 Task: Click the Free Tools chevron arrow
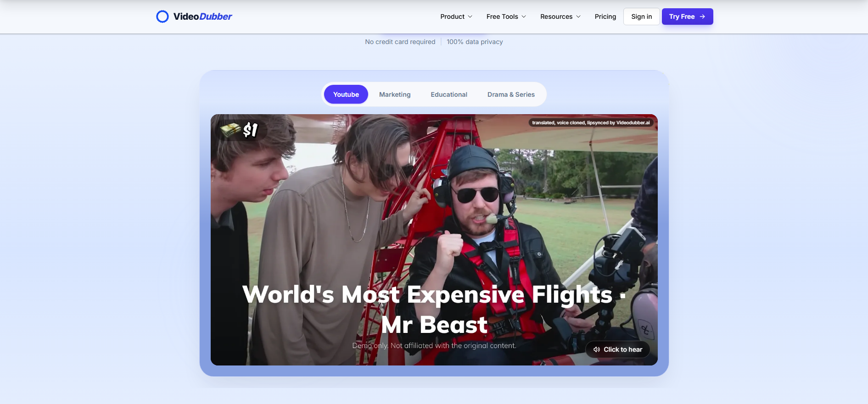click(524, 17)
